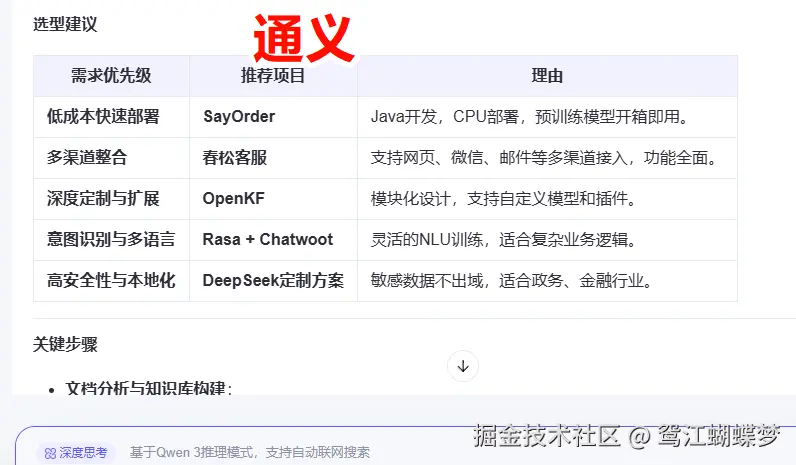Click the 支持网页、微信、邮件 reason cell
The image size is (796, 465).
pyautogui.click(x=547, y=158)
